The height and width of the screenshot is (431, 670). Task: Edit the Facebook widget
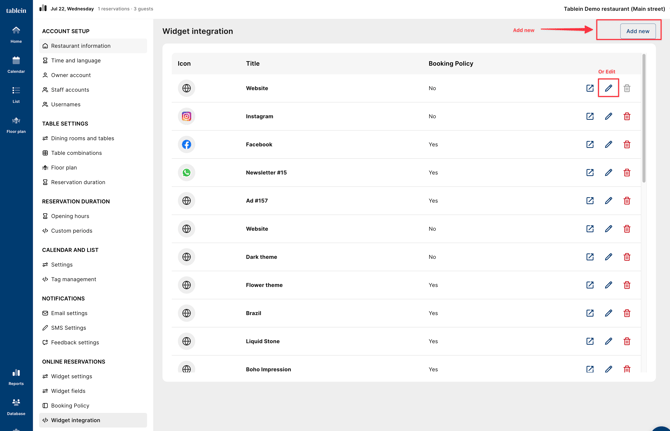tap(608, 144)
